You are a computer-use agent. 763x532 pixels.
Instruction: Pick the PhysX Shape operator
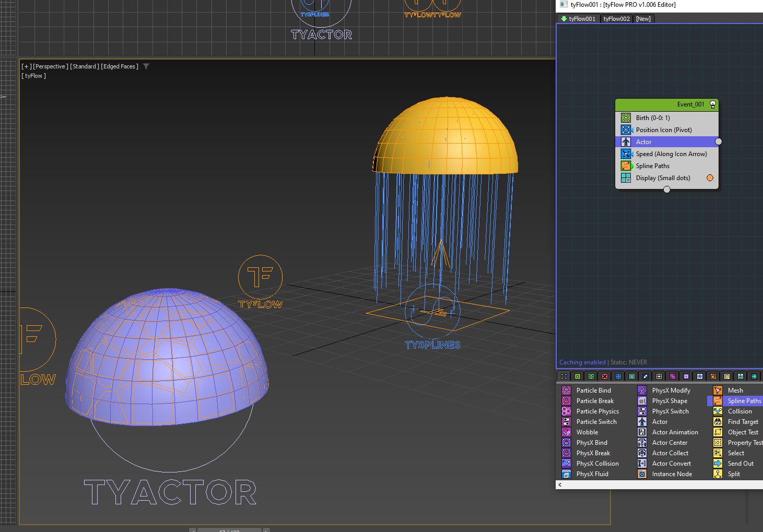[x=662, y=401]
